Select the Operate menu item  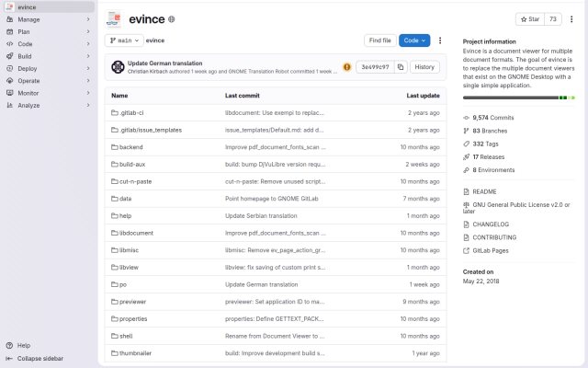coord(49,81)
